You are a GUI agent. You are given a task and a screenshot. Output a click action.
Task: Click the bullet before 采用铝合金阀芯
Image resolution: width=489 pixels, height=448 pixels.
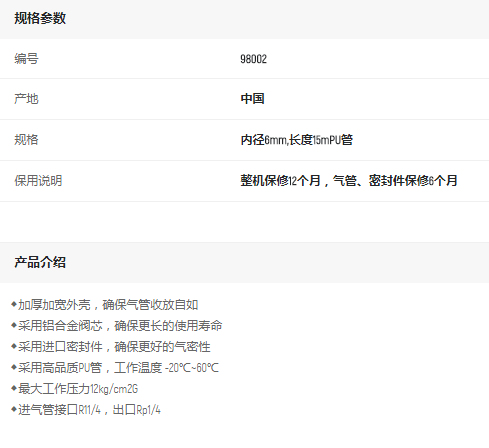[x=14, y=325]
